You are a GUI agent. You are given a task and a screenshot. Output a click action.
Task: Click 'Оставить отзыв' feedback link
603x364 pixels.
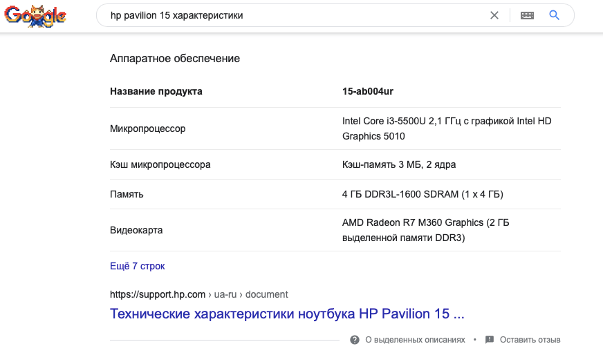click(530, 340)
